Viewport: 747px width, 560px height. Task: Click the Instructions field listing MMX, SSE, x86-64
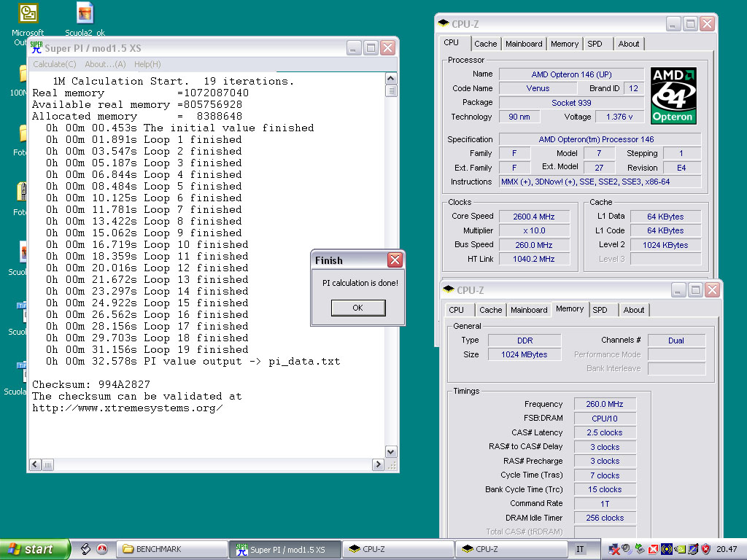[600, 182]
